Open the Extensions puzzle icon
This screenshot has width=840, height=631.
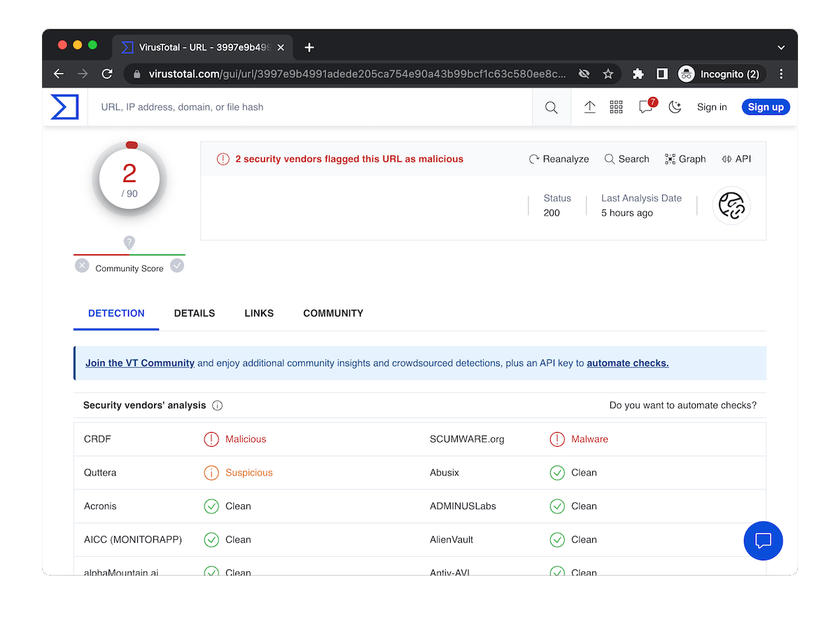[638, 74]
